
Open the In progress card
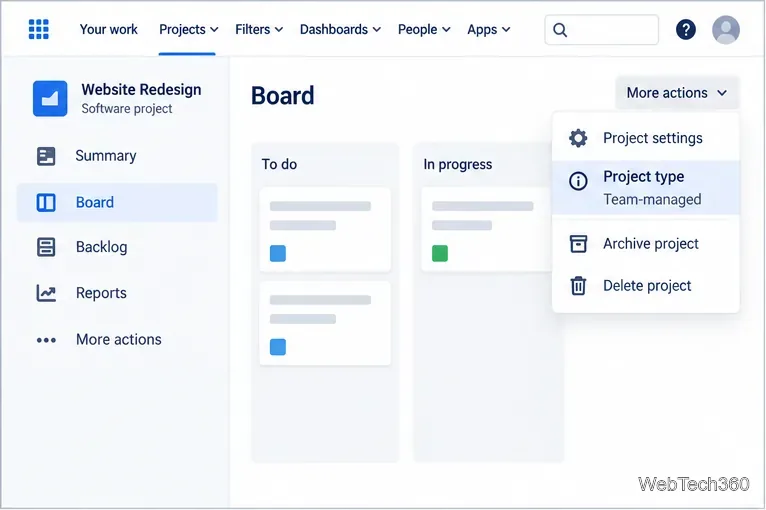pos(487,230)
